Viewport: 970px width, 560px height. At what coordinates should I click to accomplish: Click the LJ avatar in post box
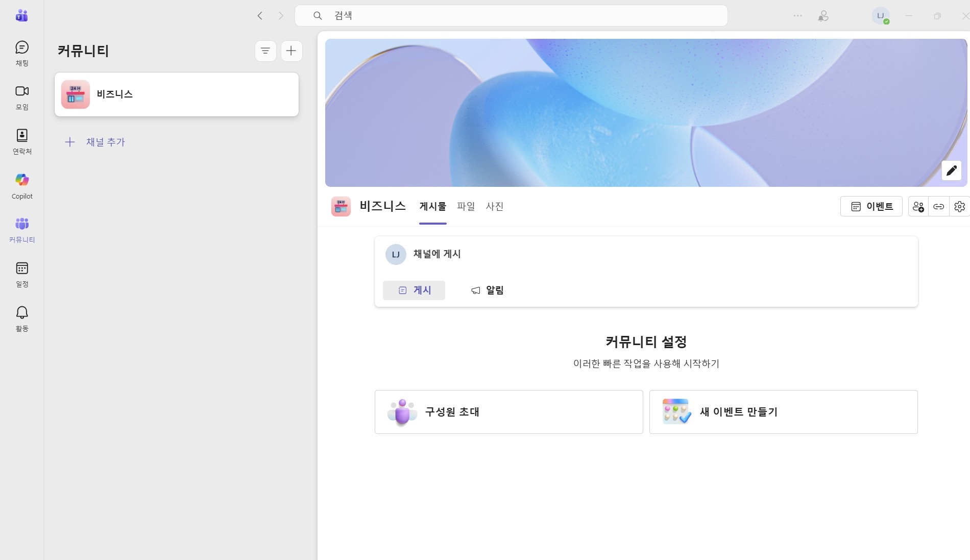tap(396, 254)
